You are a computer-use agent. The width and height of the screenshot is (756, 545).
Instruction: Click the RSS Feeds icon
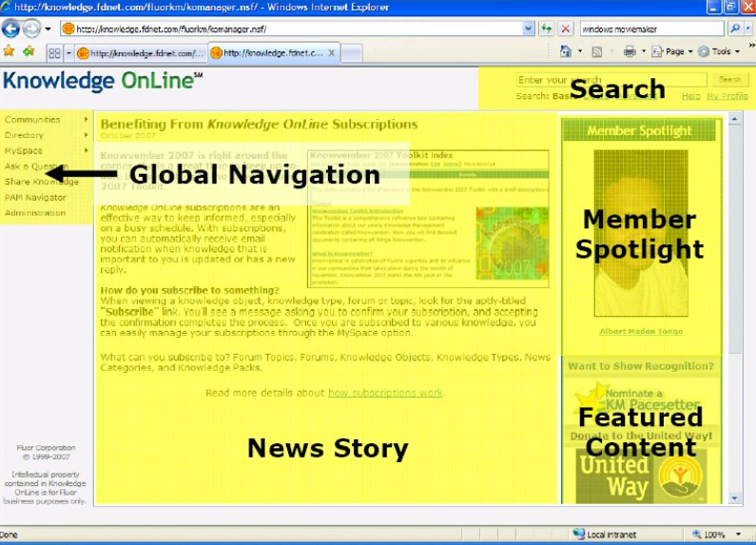click(x=597, y=51)
